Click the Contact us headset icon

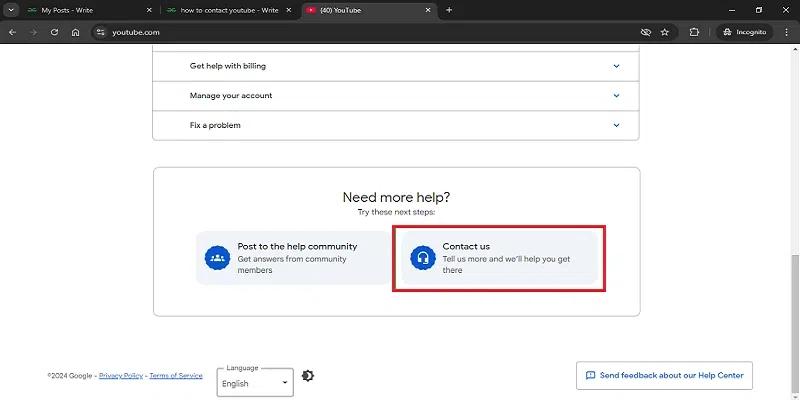[x=422, y=258]
